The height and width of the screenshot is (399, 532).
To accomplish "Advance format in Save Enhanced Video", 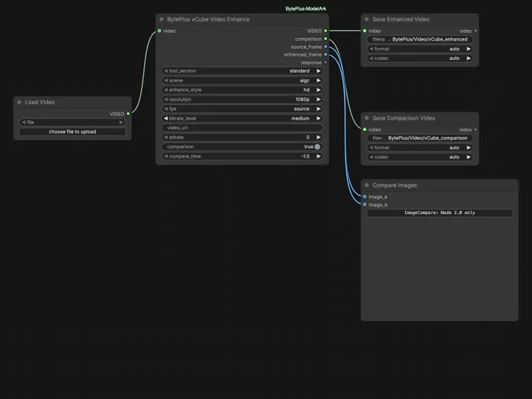I will 469,49.
